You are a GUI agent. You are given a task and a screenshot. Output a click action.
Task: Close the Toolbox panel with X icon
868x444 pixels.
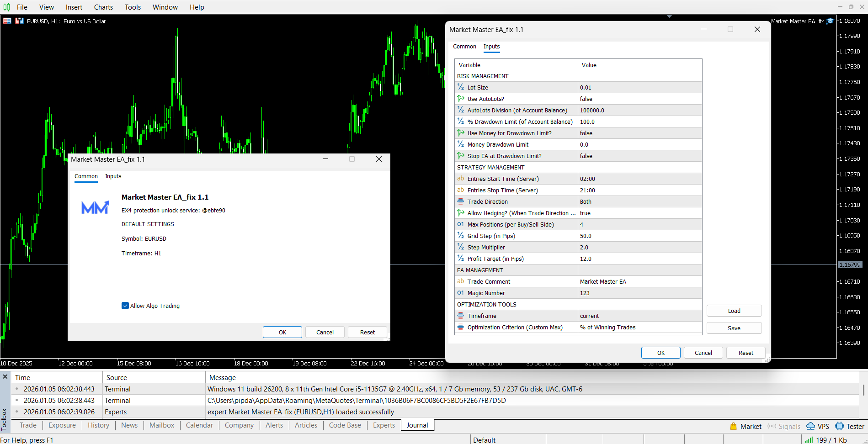point(5,377)
